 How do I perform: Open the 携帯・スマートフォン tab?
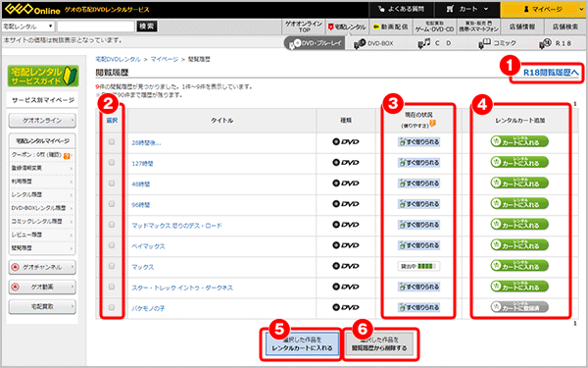coord(478,26)
